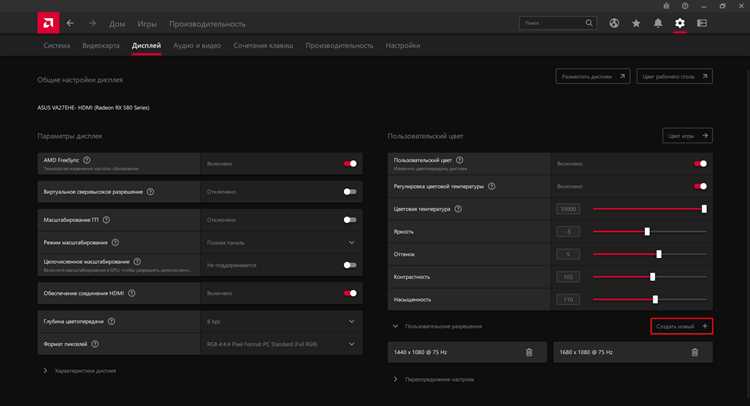Open the web browser globe icon
This screenshot has width=750, height=406.
coord(614,23)
